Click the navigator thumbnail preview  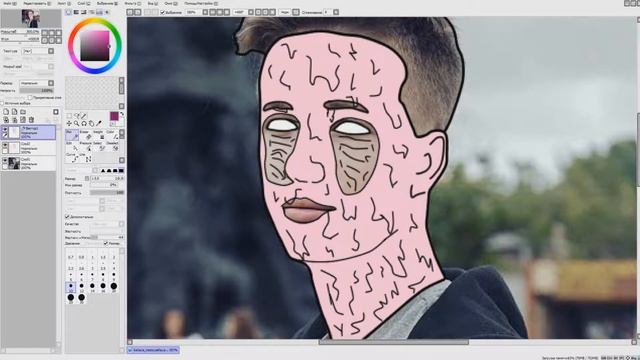coord(31,19)
